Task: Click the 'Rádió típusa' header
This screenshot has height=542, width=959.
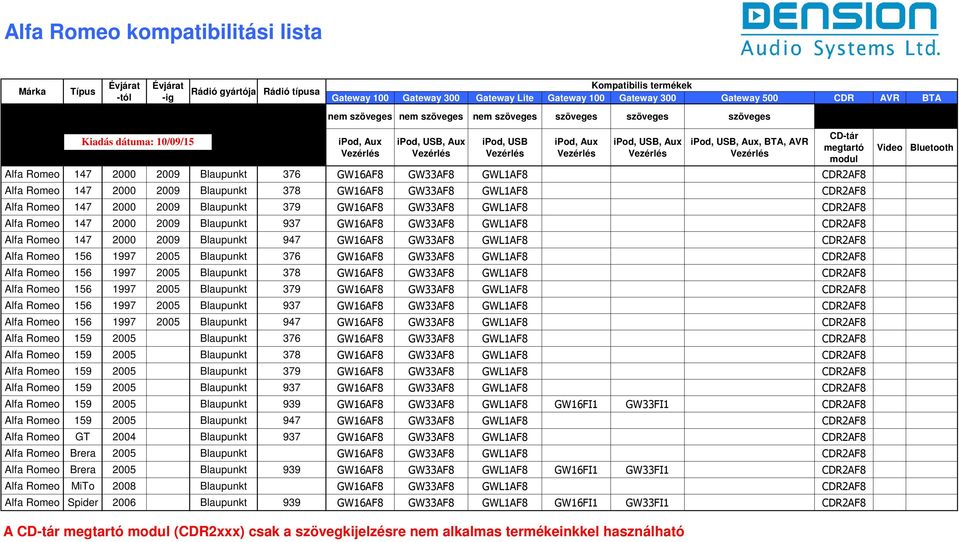Action: pyautogui.click(x=291, y=92)
